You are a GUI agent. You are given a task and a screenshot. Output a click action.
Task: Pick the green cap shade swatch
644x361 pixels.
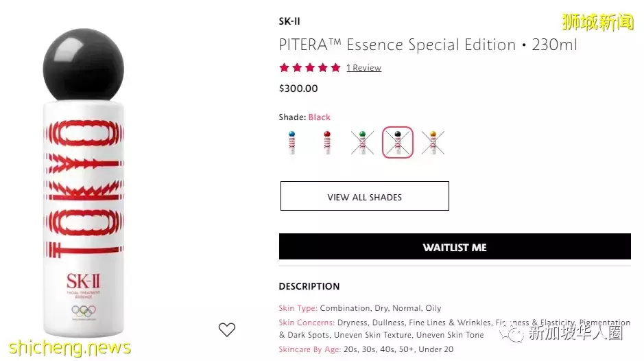point(363,142)
